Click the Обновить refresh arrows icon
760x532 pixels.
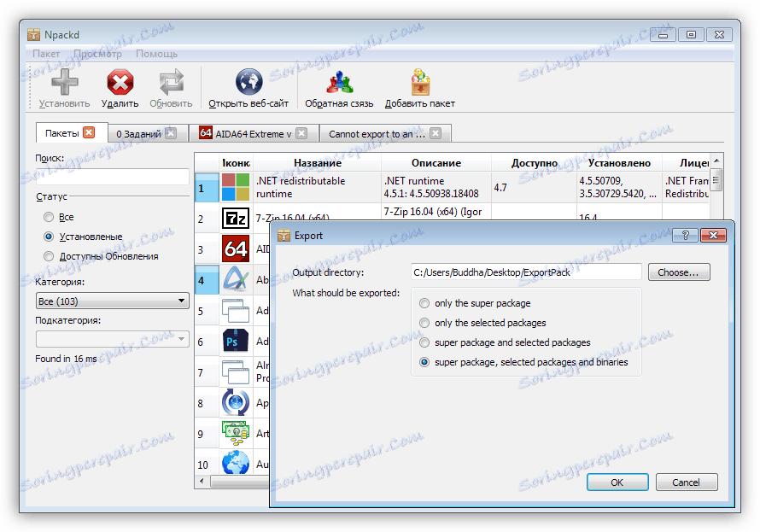pyautogui.click(x=171, y=81)
